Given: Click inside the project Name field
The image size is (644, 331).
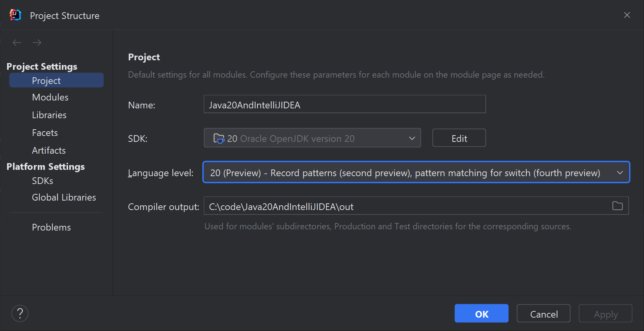Looking at the screenshot, I should (x=345, y=104).
